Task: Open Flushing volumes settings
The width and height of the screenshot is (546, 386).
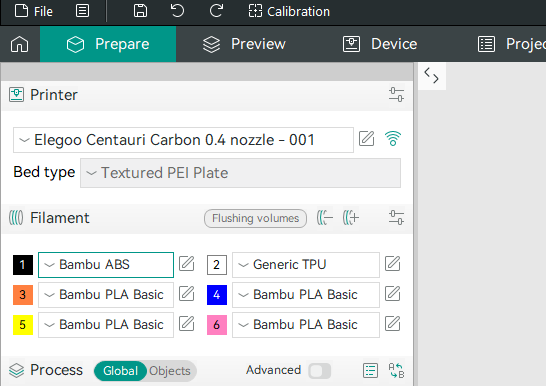Action: pyautogui.click(x=255, y=218)
